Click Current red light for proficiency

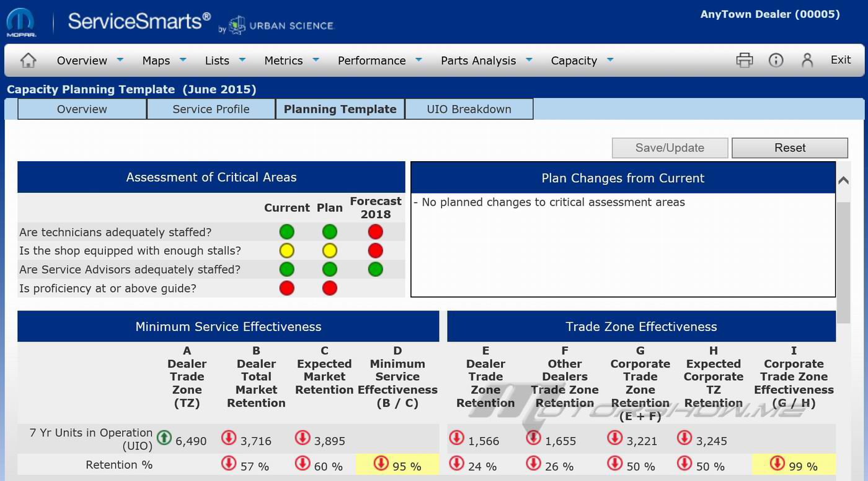coord(286,288)
